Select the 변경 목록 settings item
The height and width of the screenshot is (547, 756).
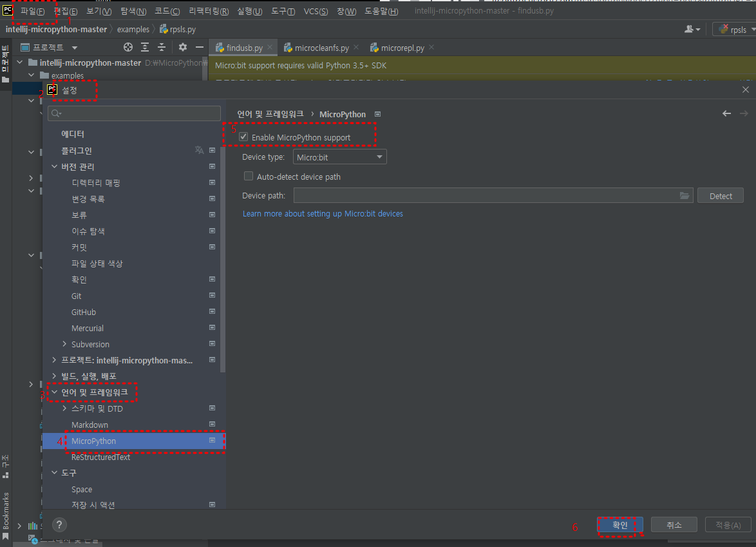[x=88, y=198]
